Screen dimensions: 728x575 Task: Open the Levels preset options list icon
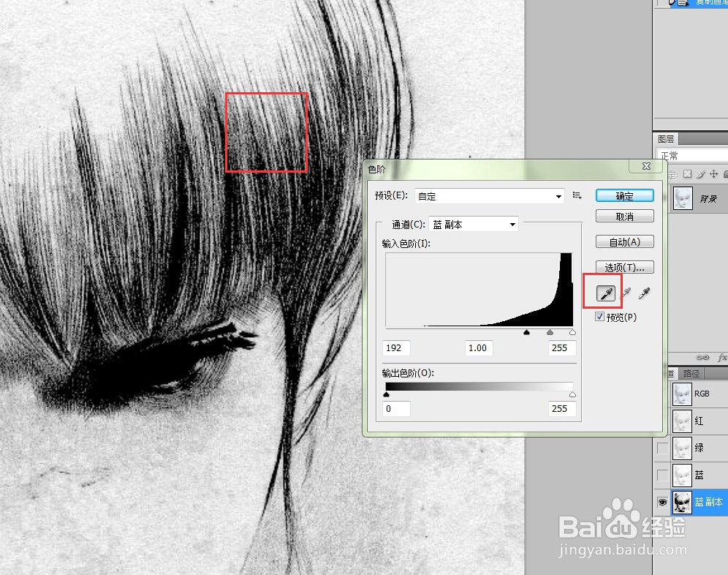[x=577, y=195]
